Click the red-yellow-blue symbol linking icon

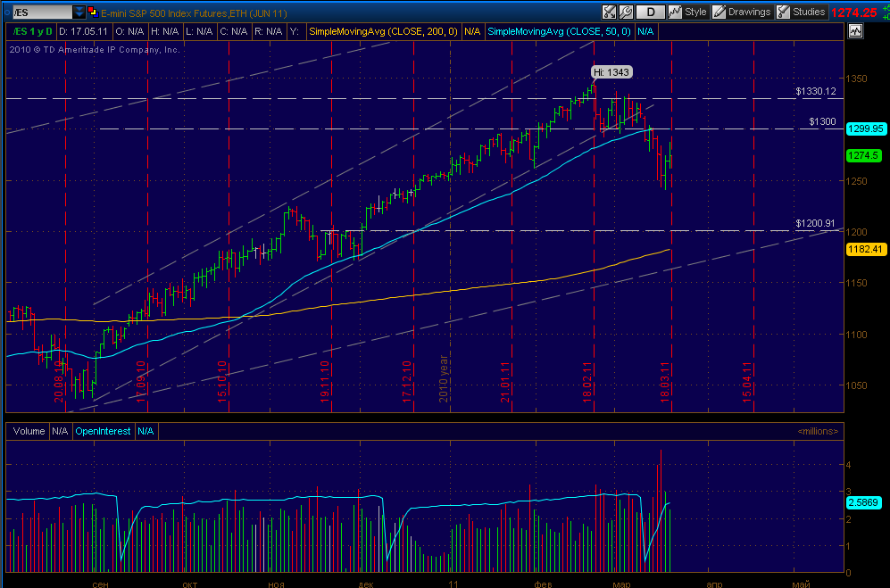tap(93, 12)
